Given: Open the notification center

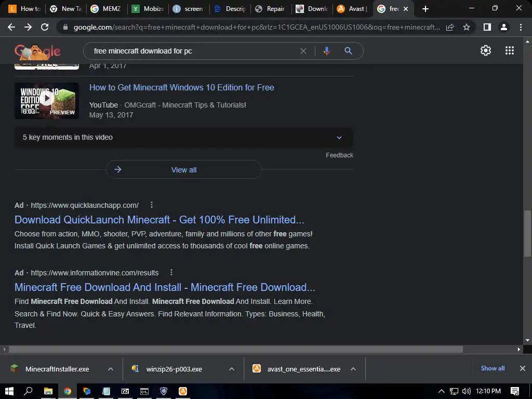Looking at the screenshot, I should 515,391.
